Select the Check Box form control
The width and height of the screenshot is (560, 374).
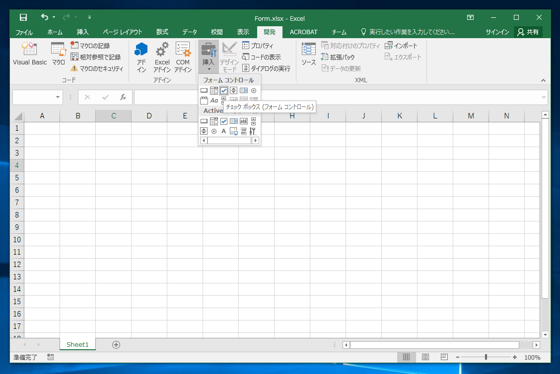point(224,90)
